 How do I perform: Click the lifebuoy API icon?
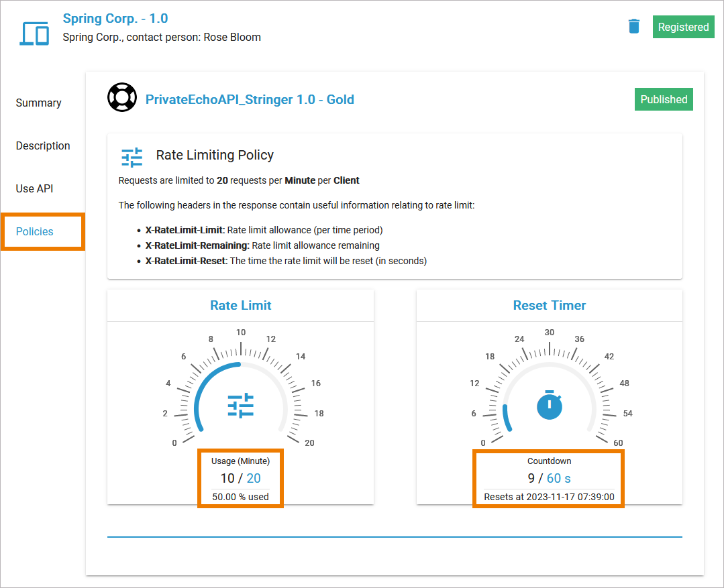coord(121,99)
